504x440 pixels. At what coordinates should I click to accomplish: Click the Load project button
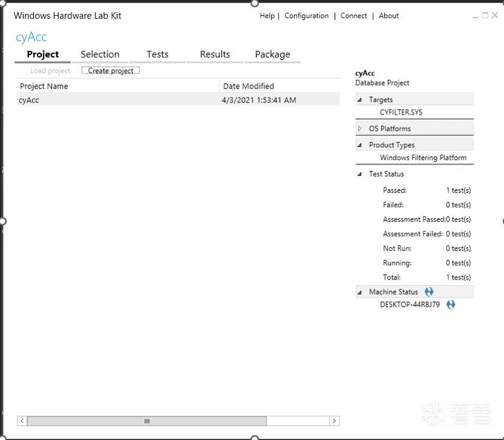click(x=50, y=71)
